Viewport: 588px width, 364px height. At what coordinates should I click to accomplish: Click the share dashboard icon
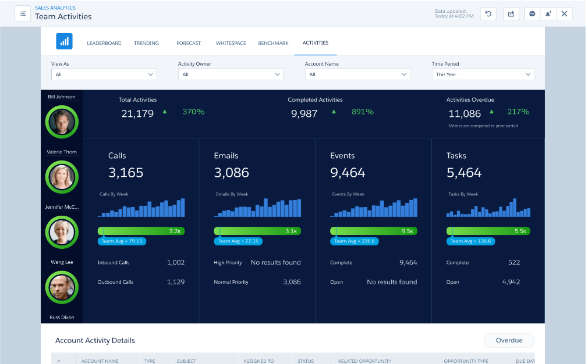pyautogui.click(x=511, y=14)
